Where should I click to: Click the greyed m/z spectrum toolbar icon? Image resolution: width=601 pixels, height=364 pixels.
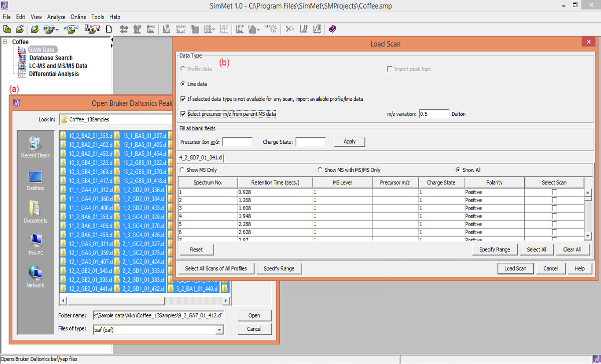click(151, 29)
